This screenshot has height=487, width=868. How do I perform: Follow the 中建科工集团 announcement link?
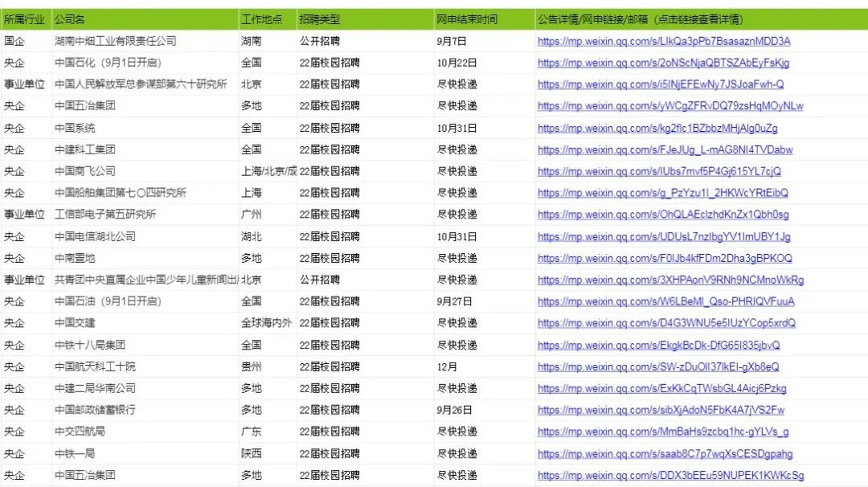665,149
